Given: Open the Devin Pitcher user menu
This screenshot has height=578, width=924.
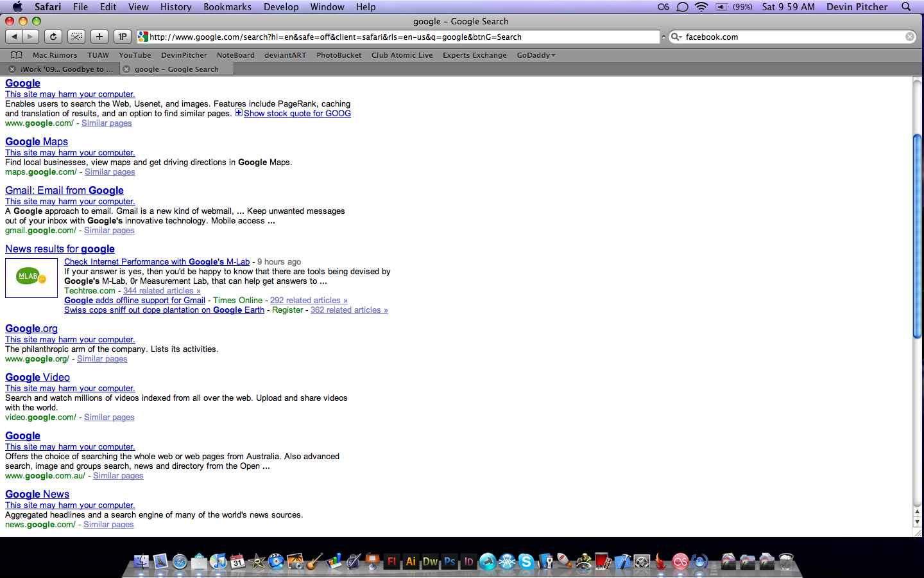Looking at the screenshot, I should pyautogui.click(x=857, y=6).
